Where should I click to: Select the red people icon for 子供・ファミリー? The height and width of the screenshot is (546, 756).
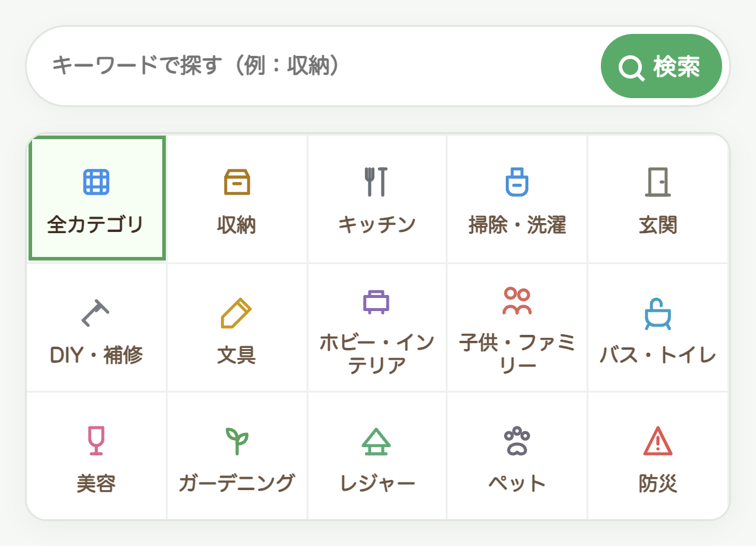point(516,301)
